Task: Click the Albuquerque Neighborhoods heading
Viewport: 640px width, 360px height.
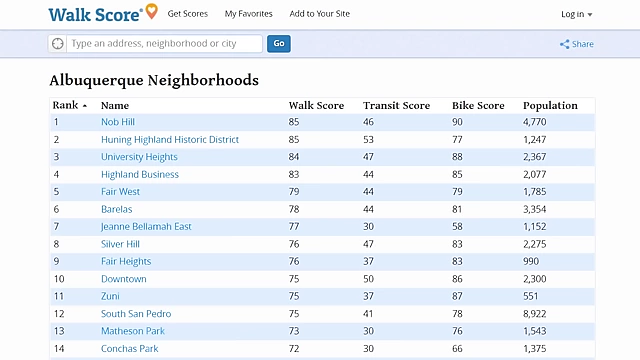Action: point(154,80)
